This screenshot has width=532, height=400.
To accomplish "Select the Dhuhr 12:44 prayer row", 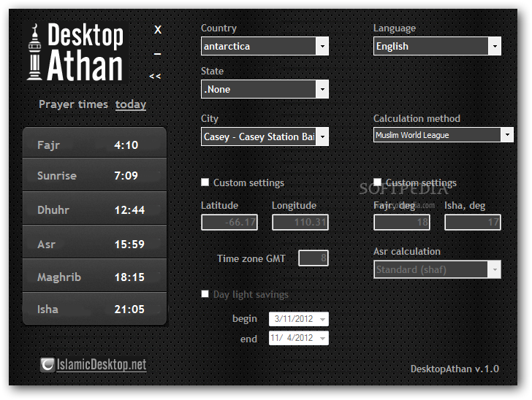I will pos(94,208).
